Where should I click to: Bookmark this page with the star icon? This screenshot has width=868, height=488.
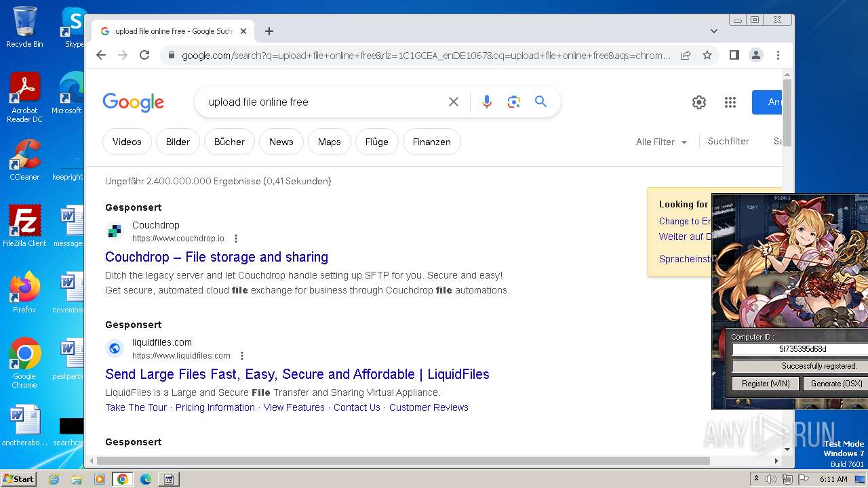point(707,55)
